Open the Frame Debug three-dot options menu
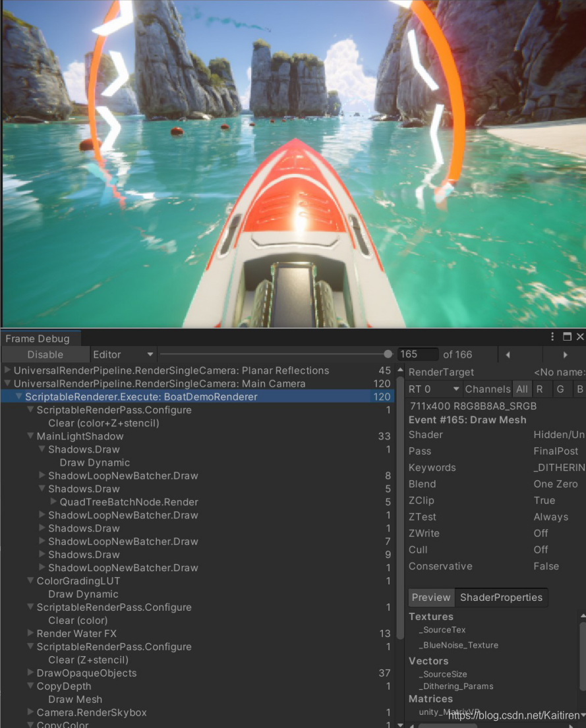 [552, 337]
